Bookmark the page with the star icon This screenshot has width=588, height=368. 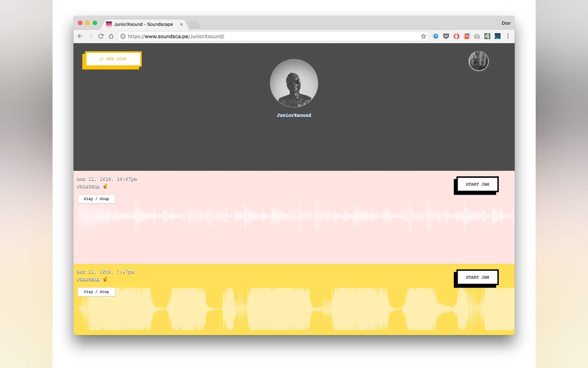(x=423, y=36)
